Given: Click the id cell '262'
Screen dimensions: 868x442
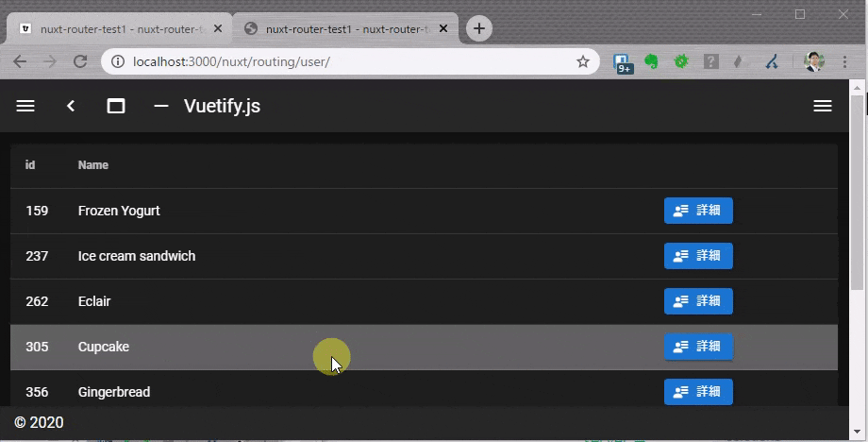Looking at the screenshot, I should point(37,301).
